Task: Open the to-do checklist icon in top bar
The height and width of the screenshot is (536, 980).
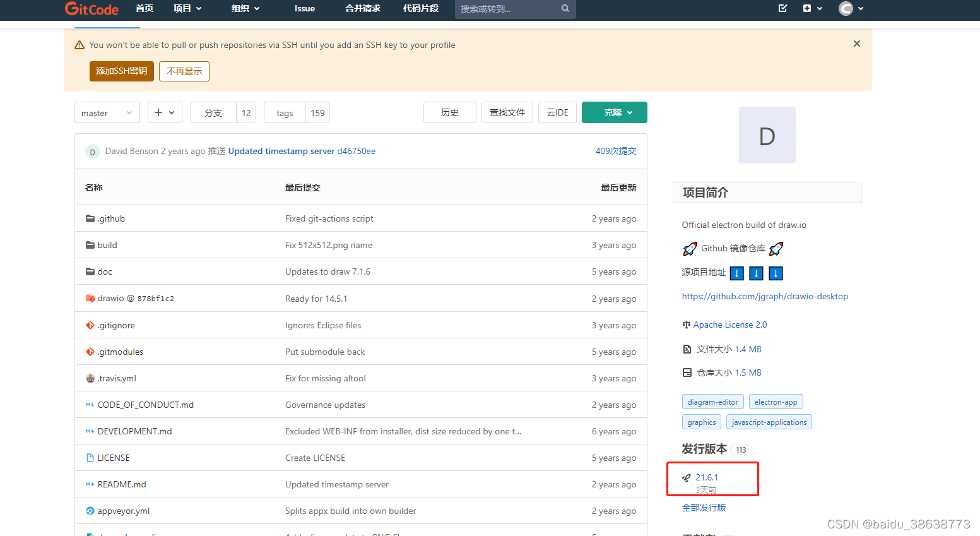Action: (x=782, y=8)
